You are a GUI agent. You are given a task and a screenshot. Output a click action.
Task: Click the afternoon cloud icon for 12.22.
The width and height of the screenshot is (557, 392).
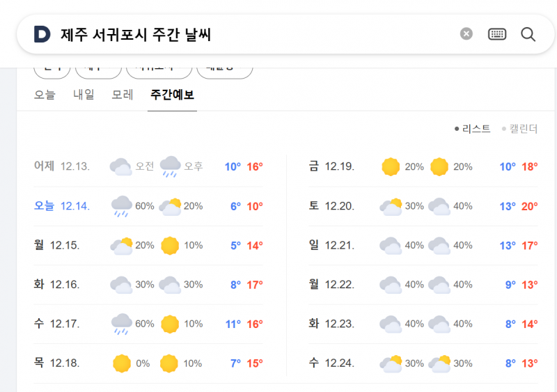pos(439,285)
